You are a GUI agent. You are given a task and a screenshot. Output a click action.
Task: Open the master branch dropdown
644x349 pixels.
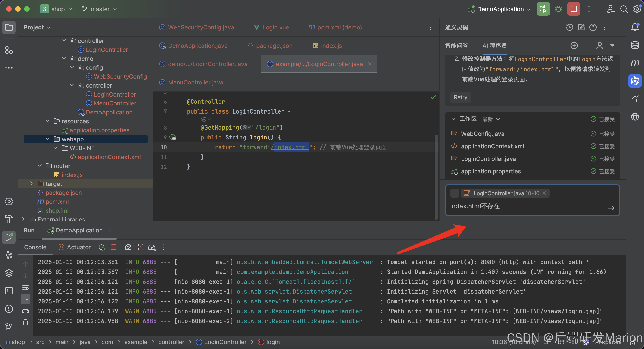[x=100, y=9]
